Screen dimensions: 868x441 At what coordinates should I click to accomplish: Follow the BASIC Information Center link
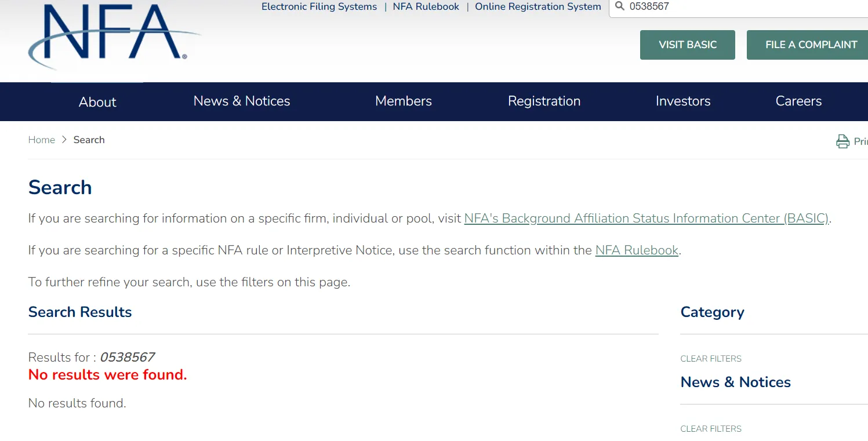tap(647, 218)
